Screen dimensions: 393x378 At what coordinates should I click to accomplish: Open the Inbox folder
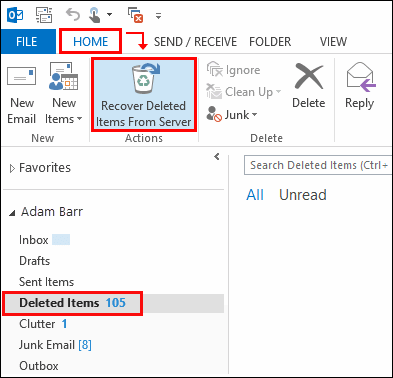tap(34, 240)
